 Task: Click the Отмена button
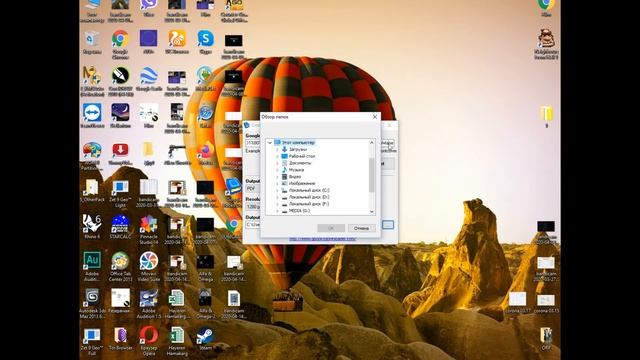[x=361, y=228]
